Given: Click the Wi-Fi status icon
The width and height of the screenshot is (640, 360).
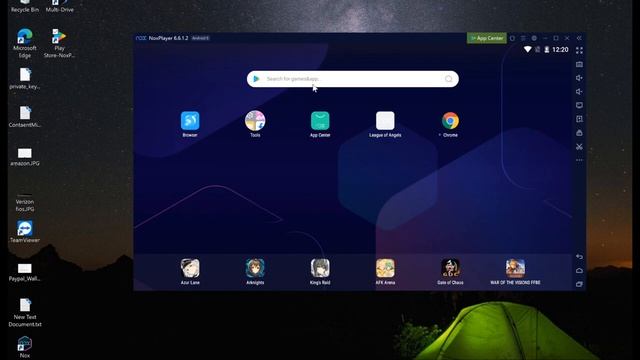Looking at the screenshot, I should click(x=528, y=49).
